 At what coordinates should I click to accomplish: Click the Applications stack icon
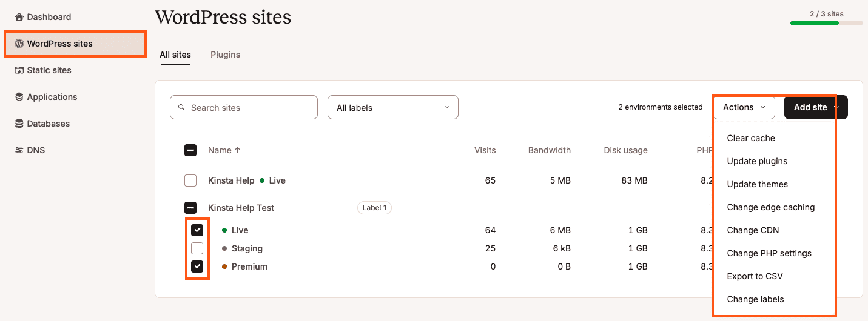pos(19,97)
